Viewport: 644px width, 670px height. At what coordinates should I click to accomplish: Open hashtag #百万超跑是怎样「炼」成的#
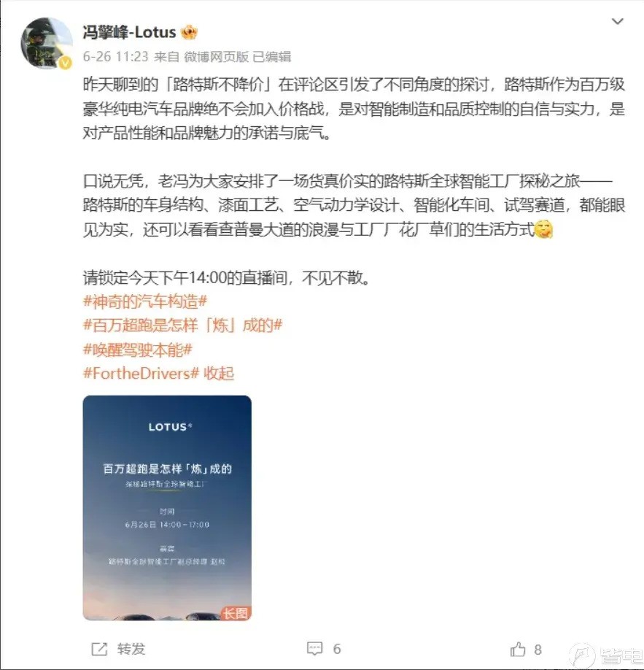[183, 326]
